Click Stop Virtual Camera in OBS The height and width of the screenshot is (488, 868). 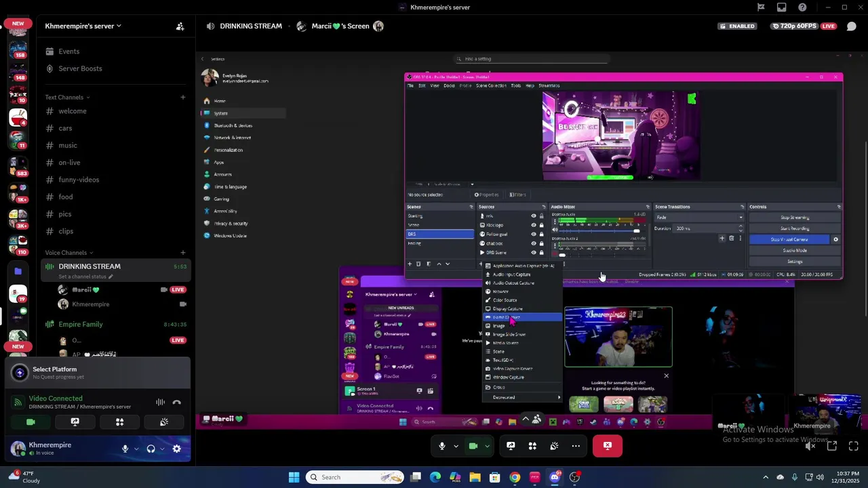pos(789,239)
